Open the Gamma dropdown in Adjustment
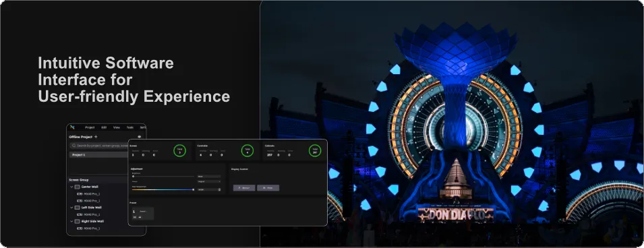 click(x=209, y=181)
